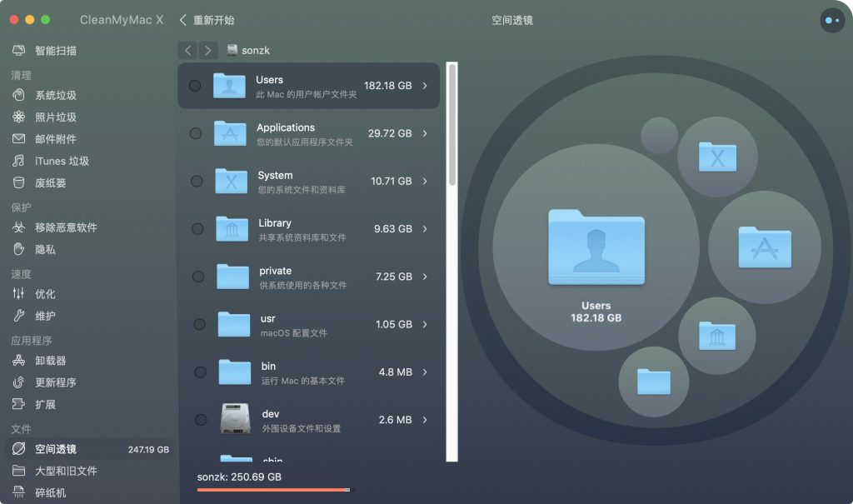Select the Applications row checkbox
The image size is (853, 504).
pyautogui.click(x=196, y=133)
